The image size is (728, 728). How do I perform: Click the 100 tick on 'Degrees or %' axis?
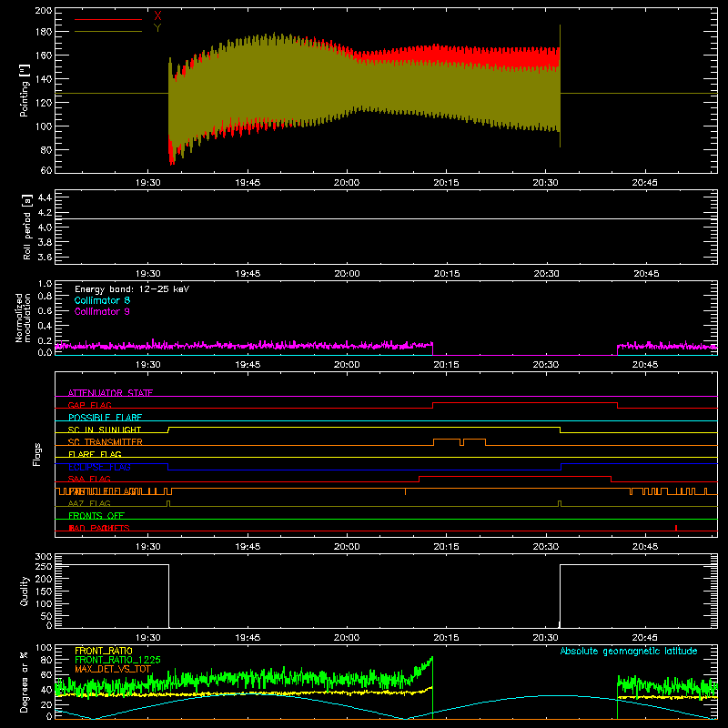coord(43,648)
